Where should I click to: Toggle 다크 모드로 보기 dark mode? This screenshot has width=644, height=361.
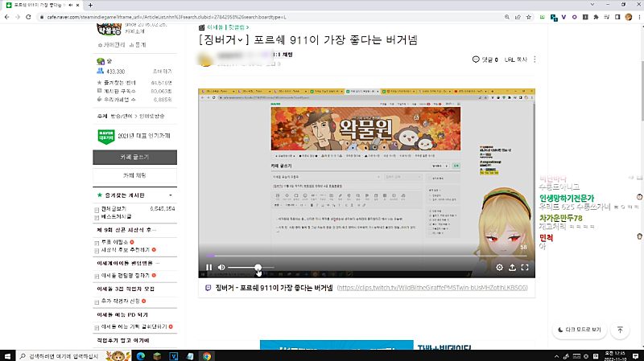[578, 330]
